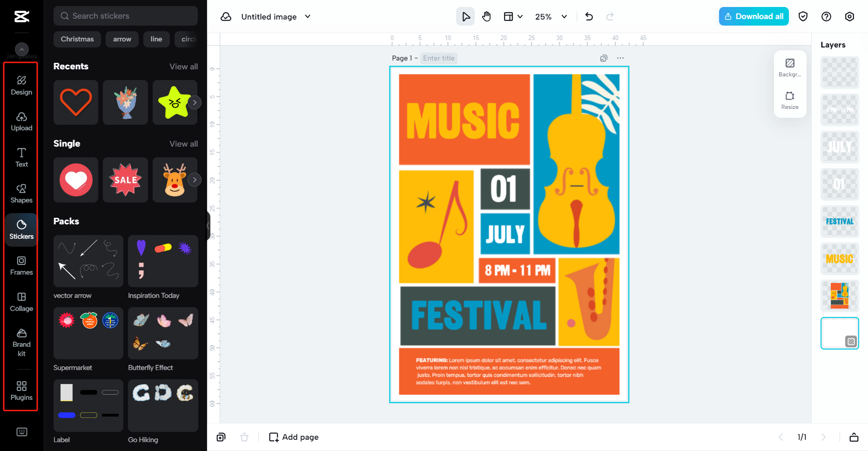Click the CapCut logo icon
The image size is (868, 451).
(x=21, y=17)
